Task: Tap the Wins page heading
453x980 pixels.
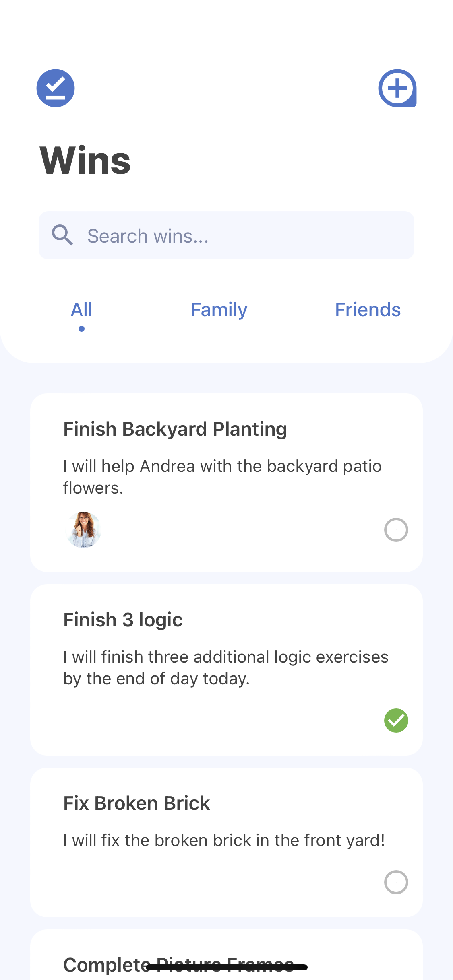Action: 85,161
